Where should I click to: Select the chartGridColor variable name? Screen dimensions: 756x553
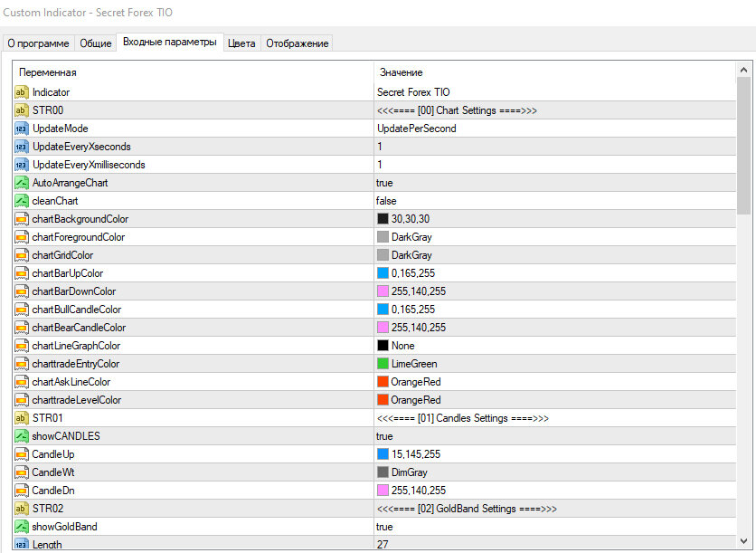tap(62, 255)
